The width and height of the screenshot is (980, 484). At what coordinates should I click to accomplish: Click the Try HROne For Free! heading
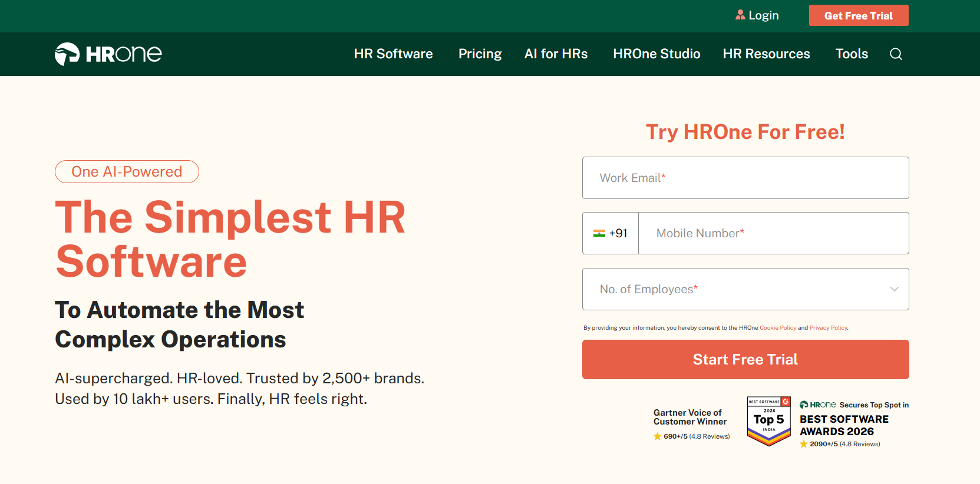click(x=745, y=132)
